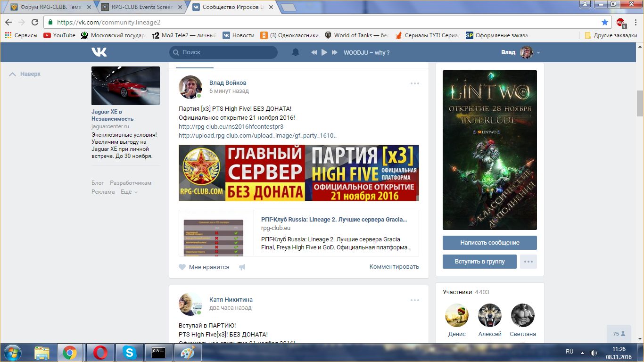Click the Вступить в группу button

point(479,262)
